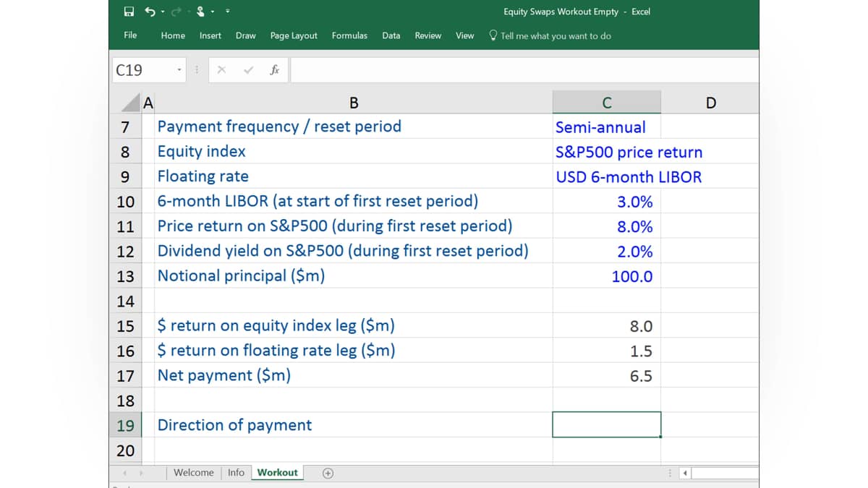Open the Page Layout ribbon tab

click(x=294, y=35)
